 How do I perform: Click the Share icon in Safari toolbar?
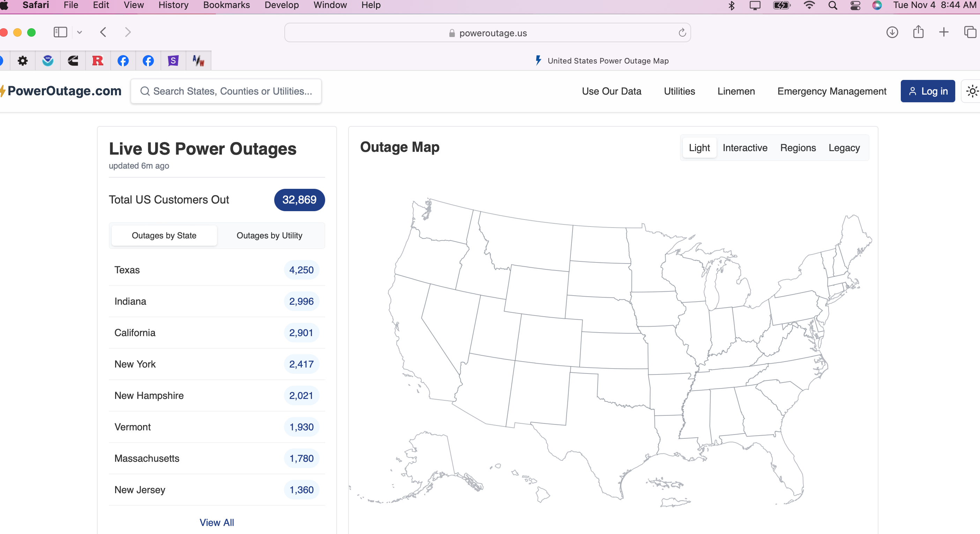pos(918,32)
